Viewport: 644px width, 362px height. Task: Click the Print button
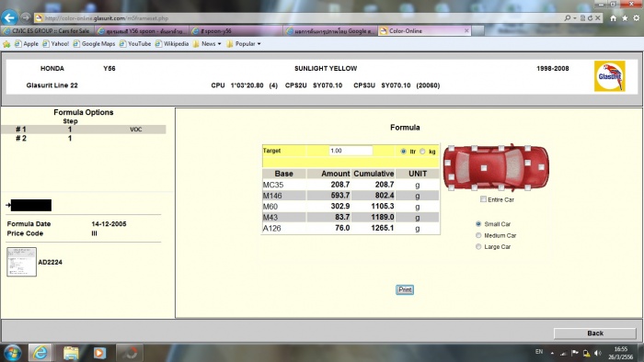point(405,289)
